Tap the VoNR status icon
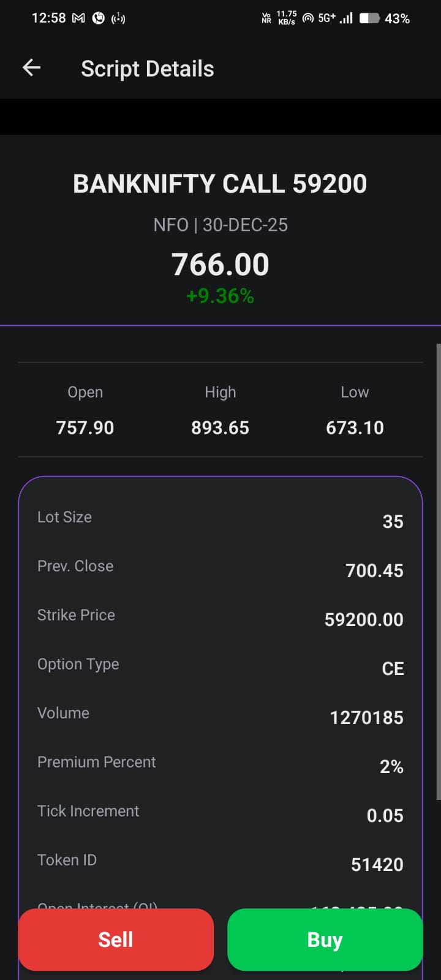 (x=266, y=18)
